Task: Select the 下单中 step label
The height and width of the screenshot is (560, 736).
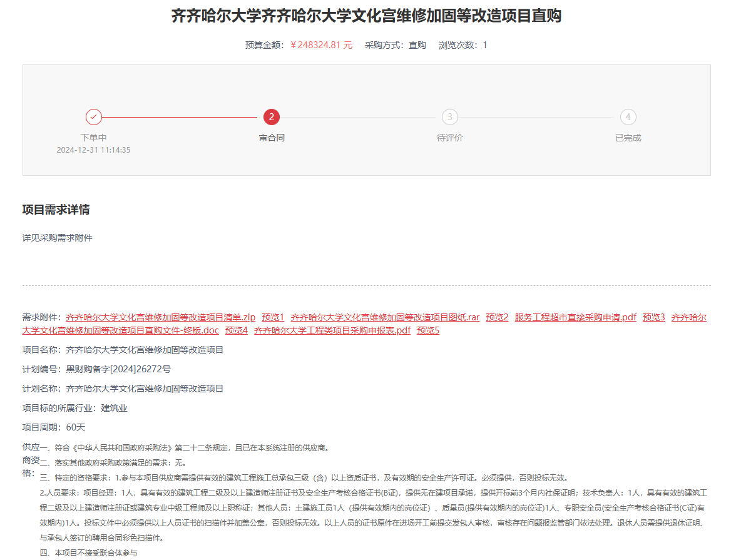Action: (x=93, y=138)
